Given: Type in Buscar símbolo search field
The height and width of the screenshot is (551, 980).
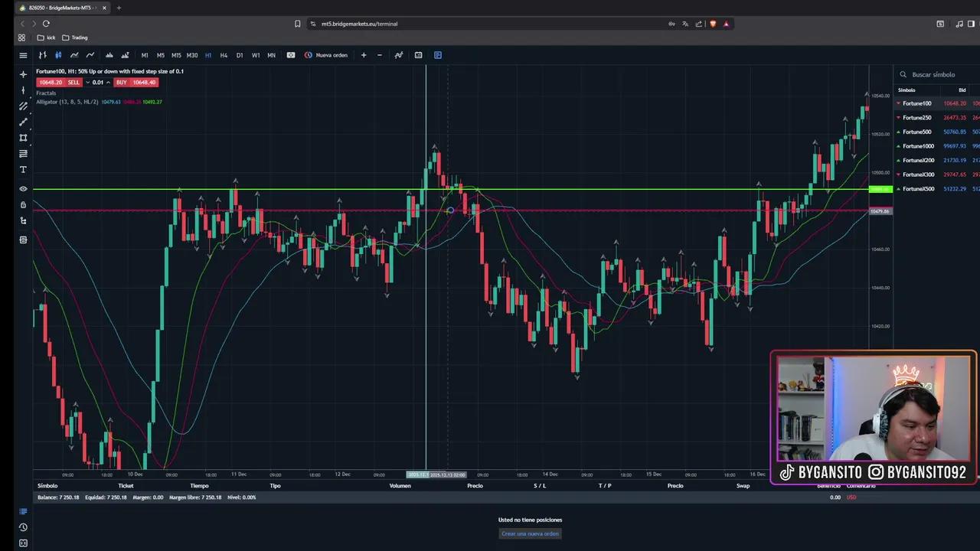Looking at the screenshot, I should click(x=938, y=75).
